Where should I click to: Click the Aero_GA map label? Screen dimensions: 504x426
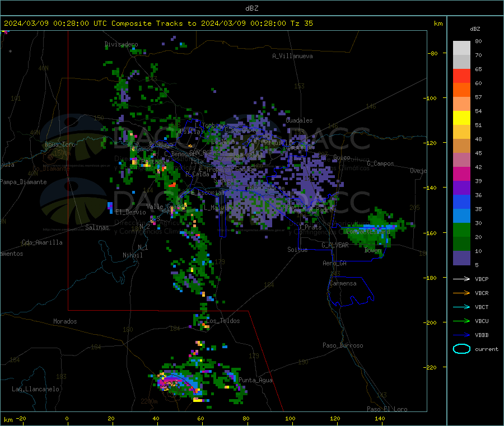pos(335,263)
